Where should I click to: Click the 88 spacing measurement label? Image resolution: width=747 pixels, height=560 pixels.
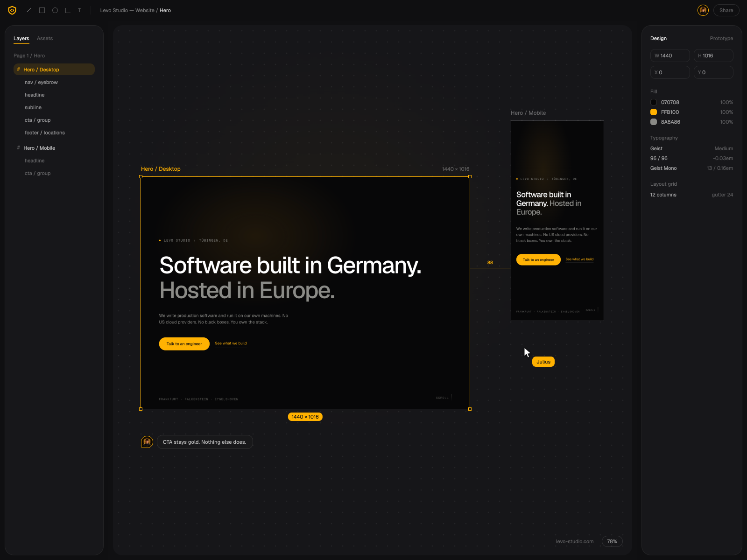(490, 262)
